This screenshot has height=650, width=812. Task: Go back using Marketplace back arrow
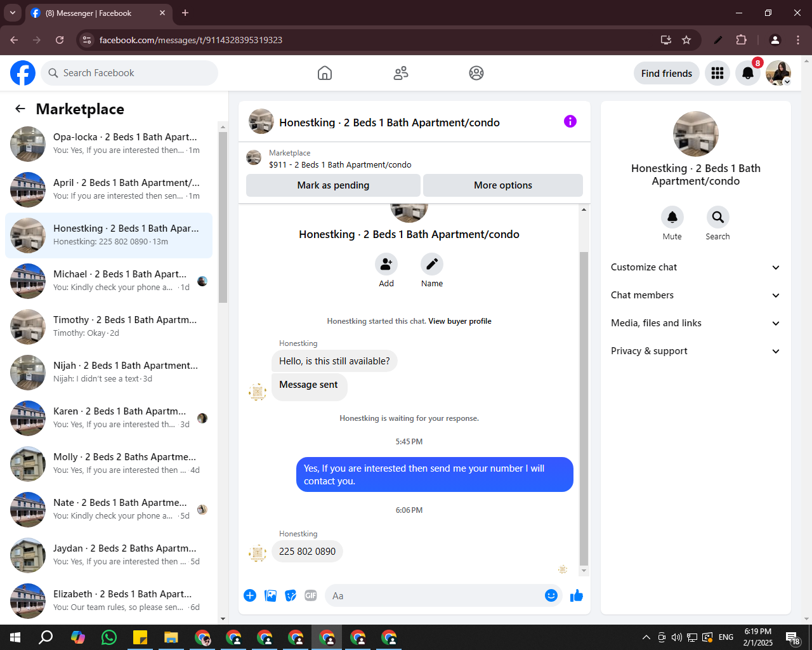(x=20, y=109)
